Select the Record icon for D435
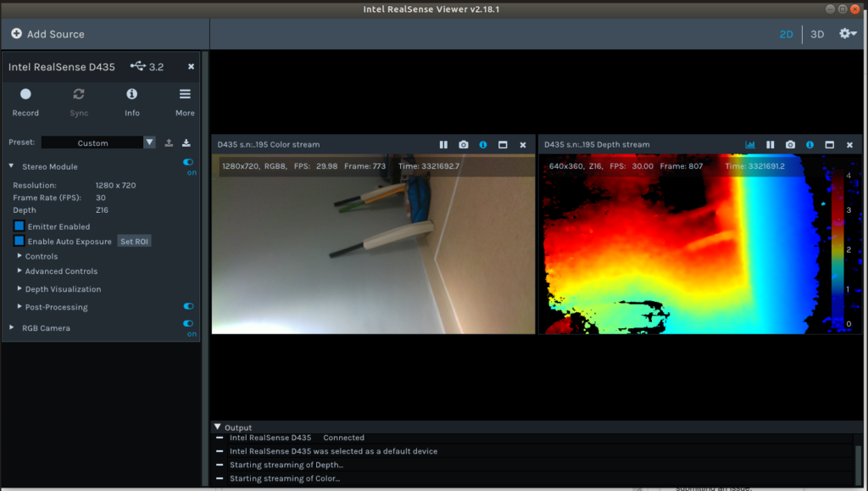Viewport: 868px width, 491px height. (25, 94)
